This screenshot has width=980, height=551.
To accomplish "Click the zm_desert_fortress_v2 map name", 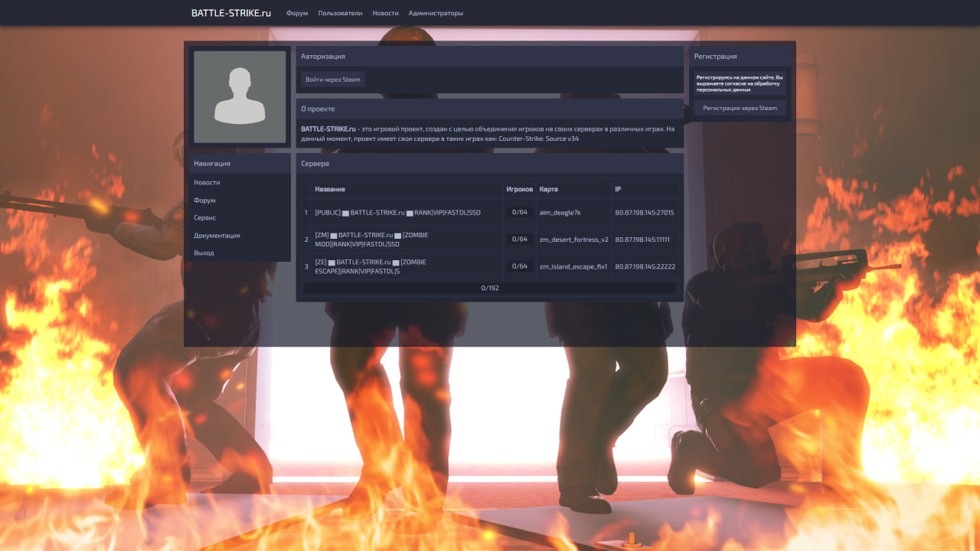I will point(573,240).
